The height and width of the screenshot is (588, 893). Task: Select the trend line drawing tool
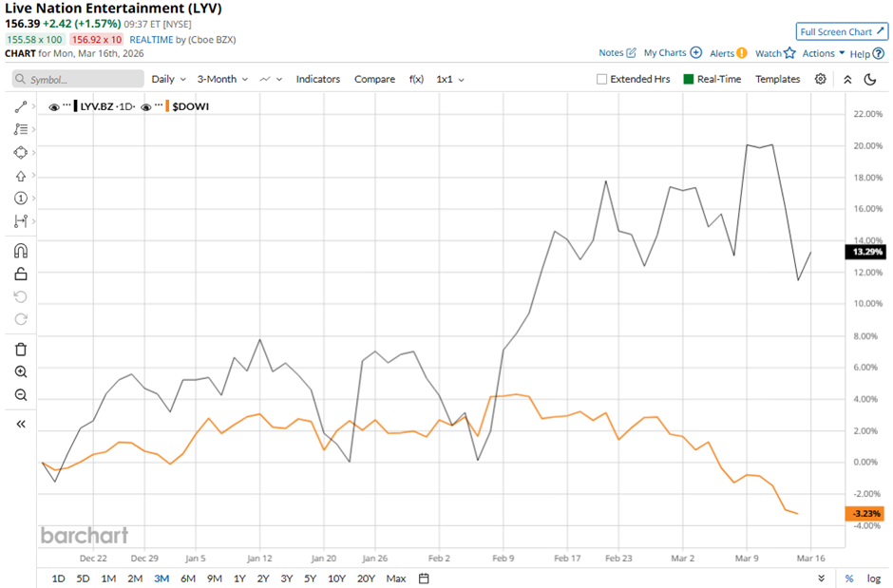[x=21, y=107]
